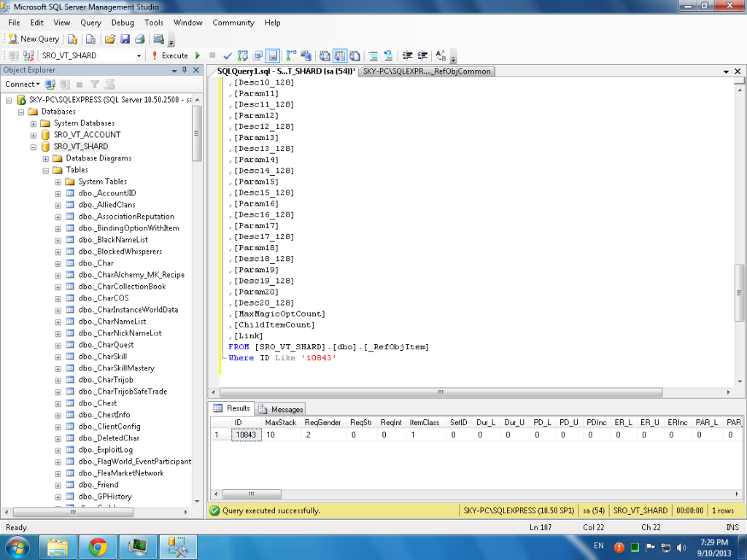The height and width of the screenshot is (560, 747).
Task: Open the Connect dropdown in Object Explorer
Action: [x=22, y=85]
